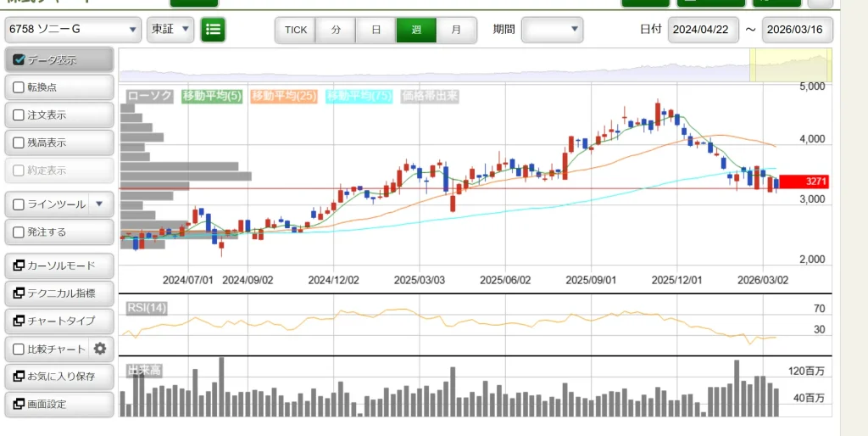Viewport: 868px width, 436px height.
Task: Click the start date field 2024/04/22
Action: point(703,30)
